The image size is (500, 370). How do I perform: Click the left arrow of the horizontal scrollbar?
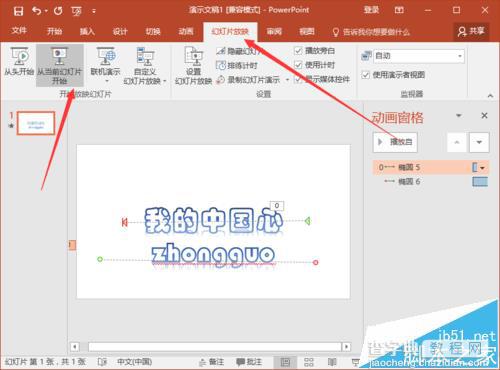(75, 347)
